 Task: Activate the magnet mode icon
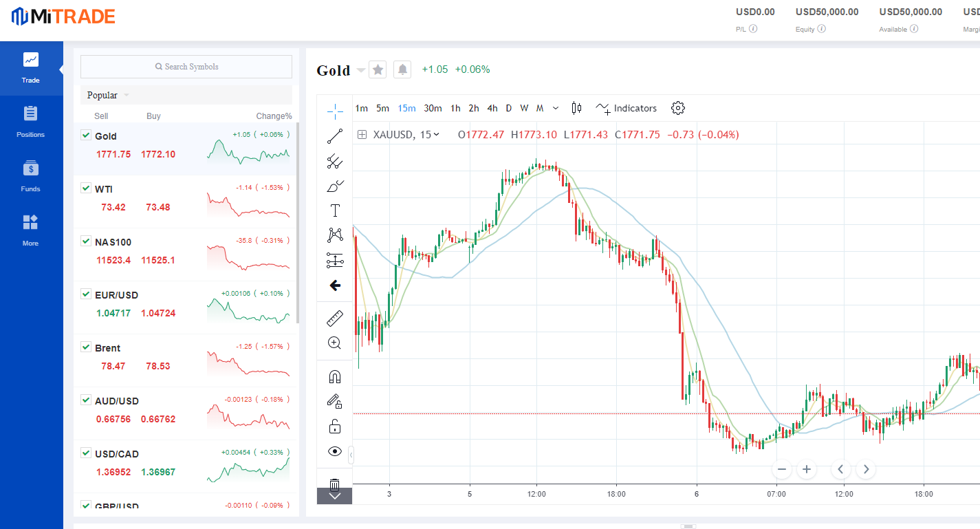pos(335,377)
